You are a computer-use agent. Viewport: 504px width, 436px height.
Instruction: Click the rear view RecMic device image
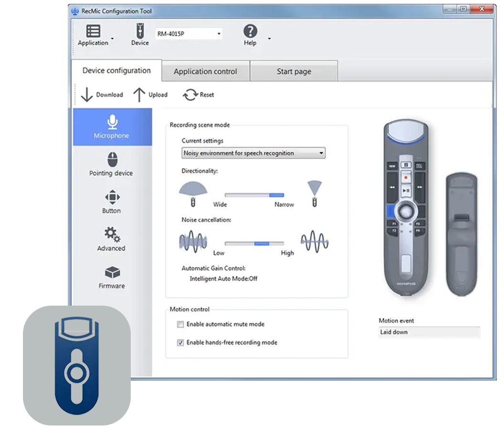pyautogui.click(x=462, y=234)
